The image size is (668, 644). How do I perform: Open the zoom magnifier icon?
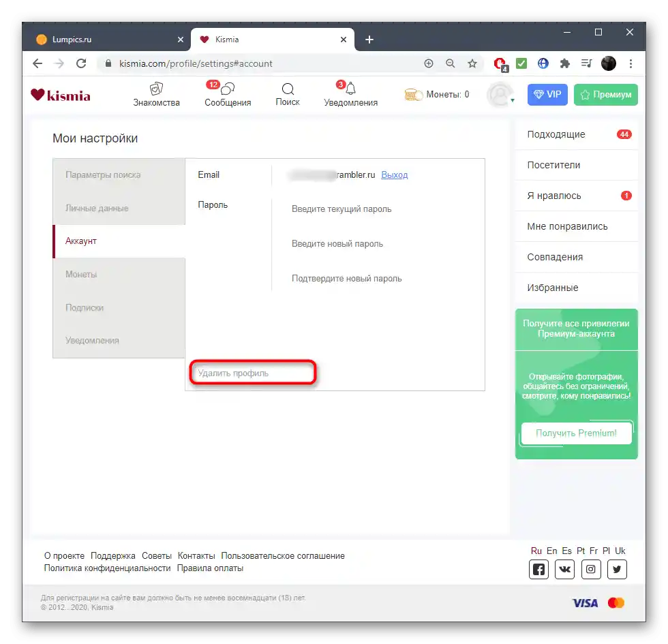(451, 63)
